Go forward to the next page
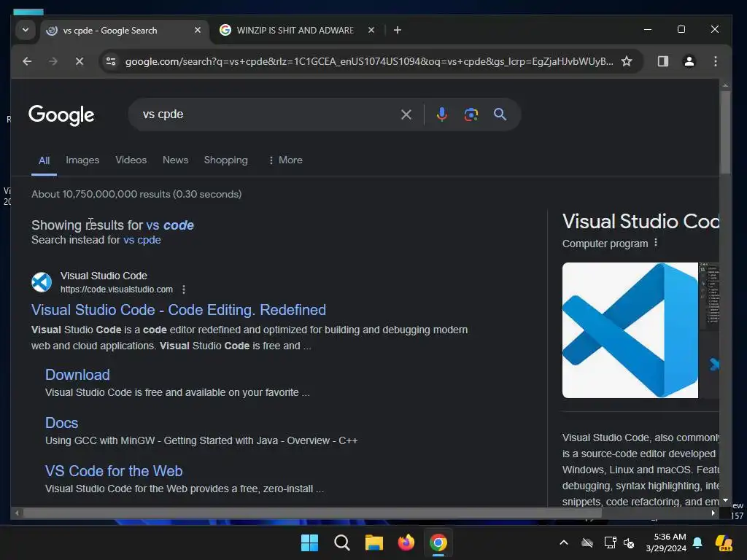 pyautogui.click(x=53, y=61)
